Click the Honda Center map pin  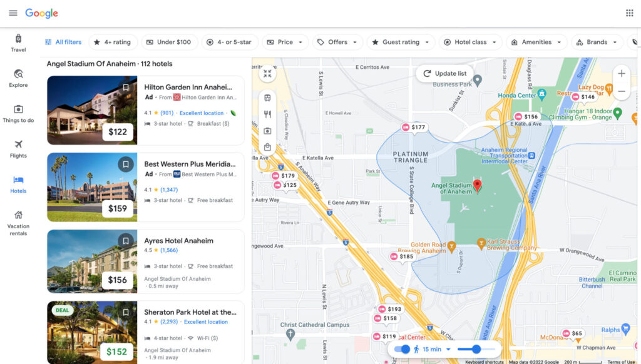click(x=541, y=94)
